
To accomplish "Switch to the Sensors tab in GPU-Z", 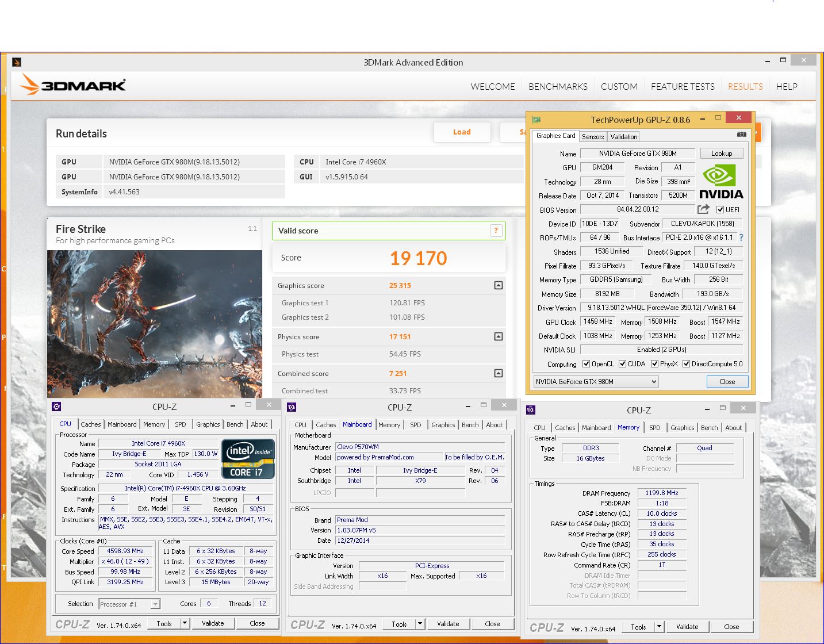I will [593, 137].
